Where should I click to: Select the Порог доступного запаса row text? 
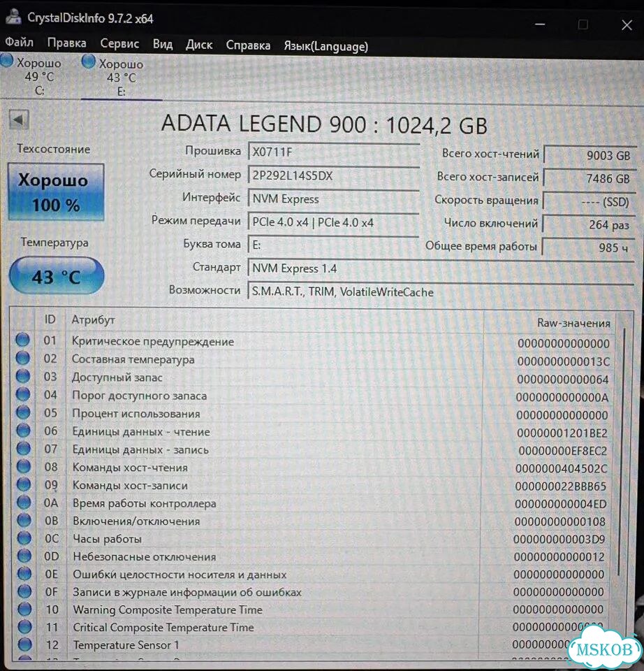(140, 396)
